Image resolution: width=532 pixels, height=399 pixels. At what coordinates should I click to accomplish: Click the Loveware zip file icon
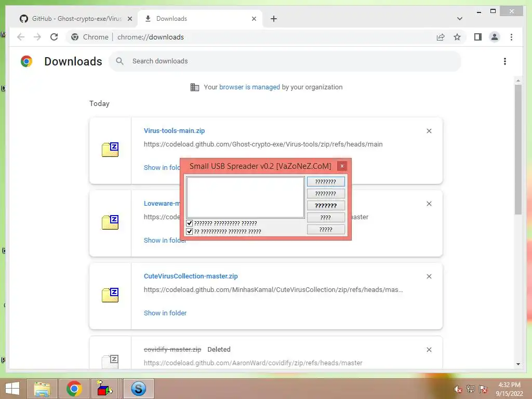[x=110, y=222]
